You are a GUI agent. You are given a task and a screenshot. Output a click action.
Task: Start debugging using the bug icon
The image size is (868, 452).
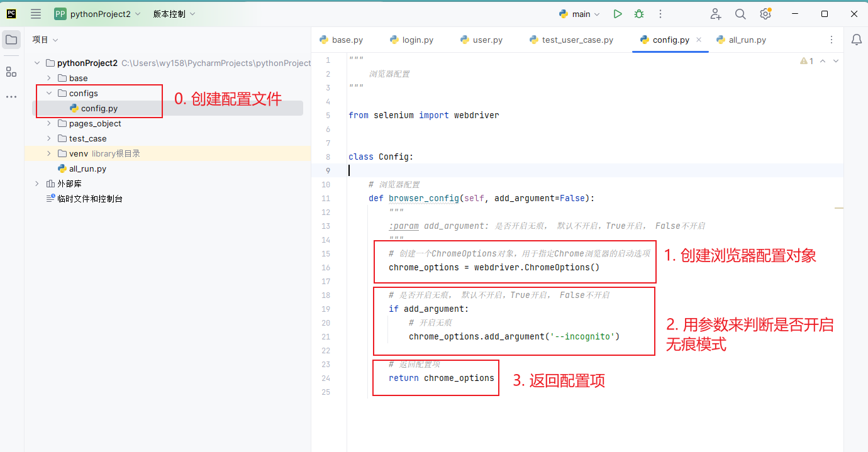click(639, 13)
